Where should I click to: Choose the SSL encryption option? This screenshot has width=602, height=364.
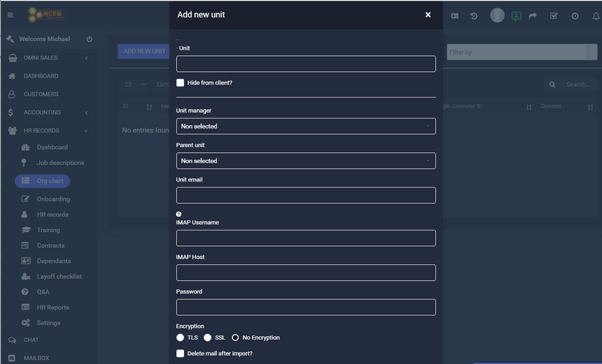tap(208, 337)
